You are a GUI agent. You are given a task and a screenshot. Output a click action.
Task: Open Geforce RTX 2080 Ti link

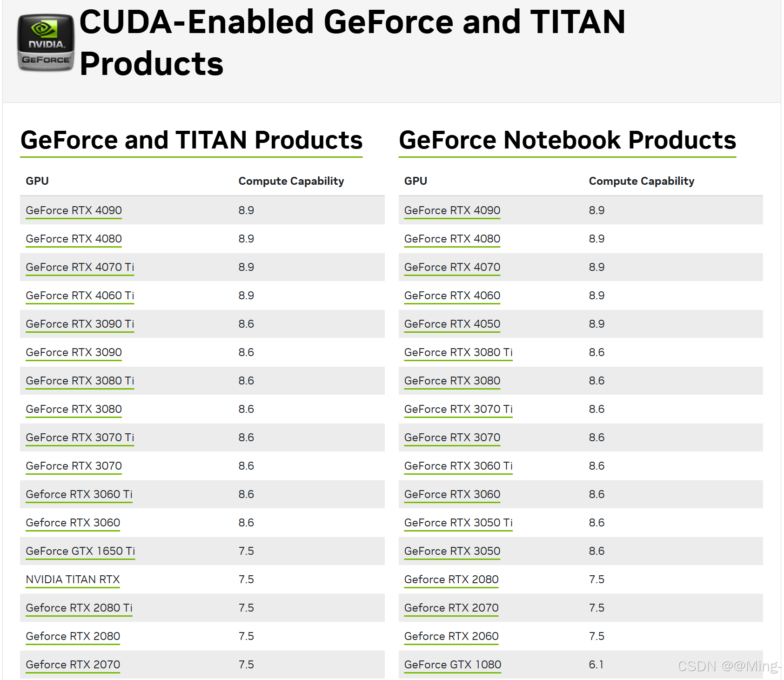[x=79, y=608]
